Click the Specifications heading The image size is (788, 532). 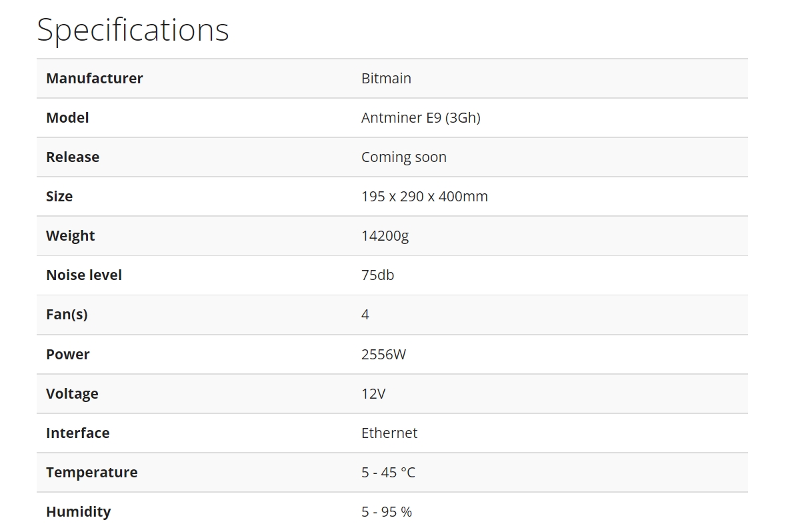pos(133,30)
